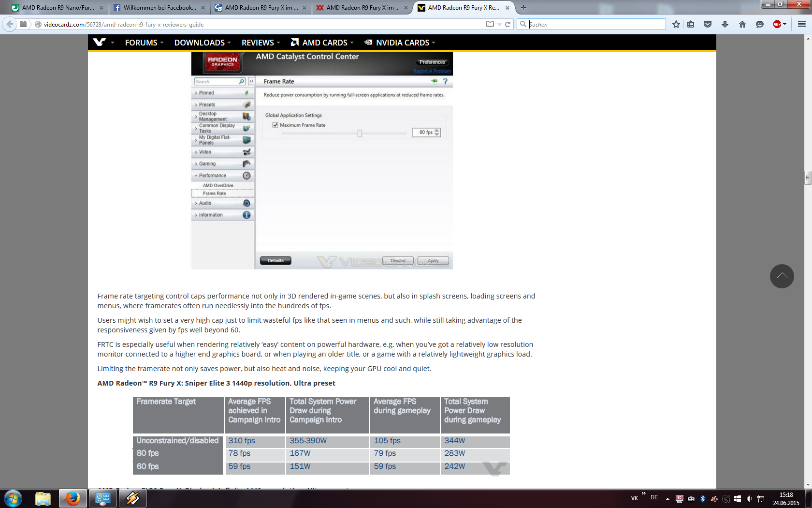Close the Willkommen bei Facebook tab
Screen dimensions: 812x508
coord(203,8)
